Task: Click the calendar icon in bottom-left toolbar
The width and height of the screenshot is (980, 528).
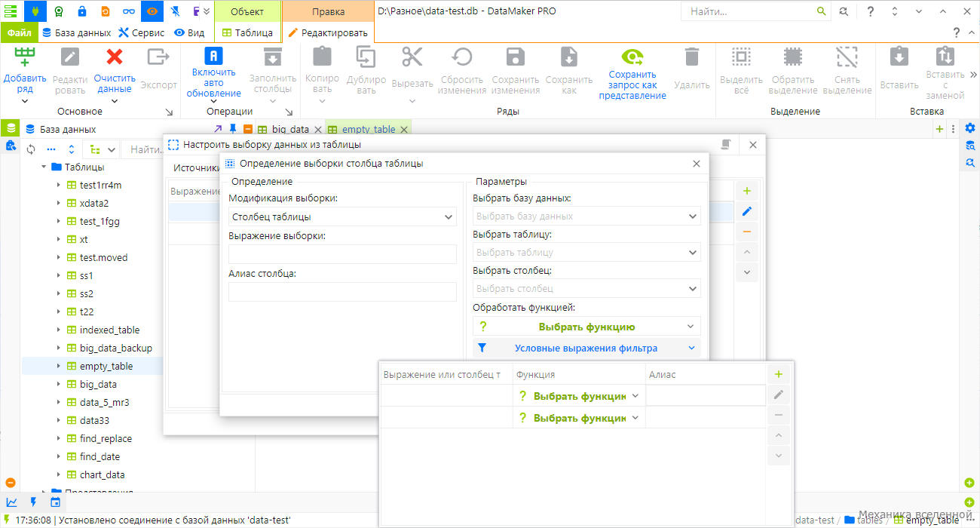Action: [55, 502]
